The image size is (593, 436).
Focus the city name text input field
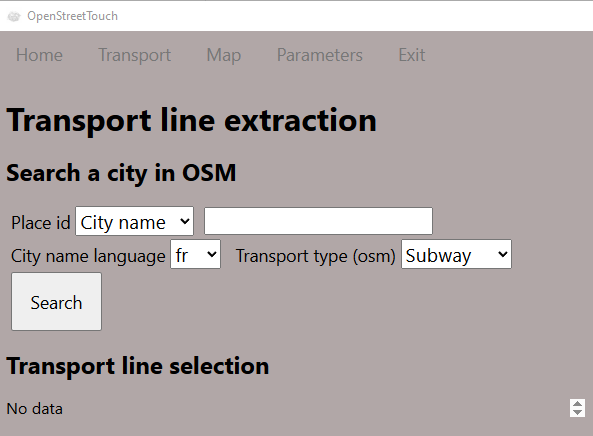pyautogui.click(x=318, y=221)
